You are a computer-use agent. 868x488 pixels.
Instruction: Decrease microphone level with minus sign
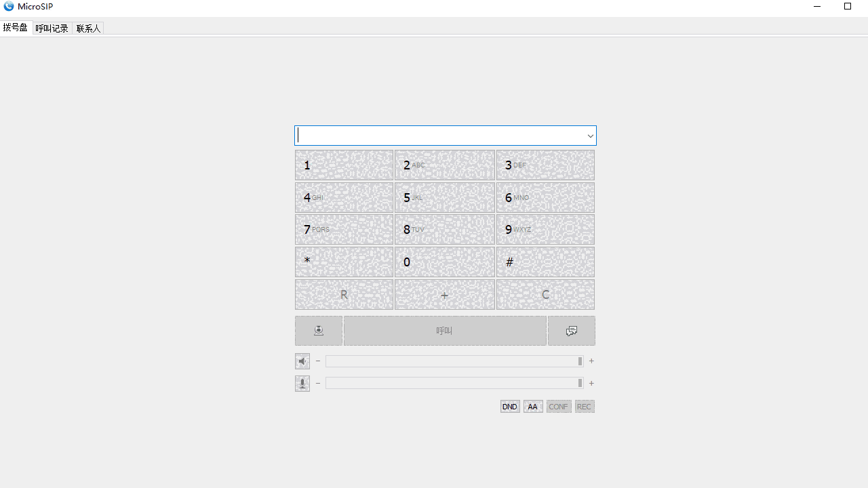pos(318,384)
